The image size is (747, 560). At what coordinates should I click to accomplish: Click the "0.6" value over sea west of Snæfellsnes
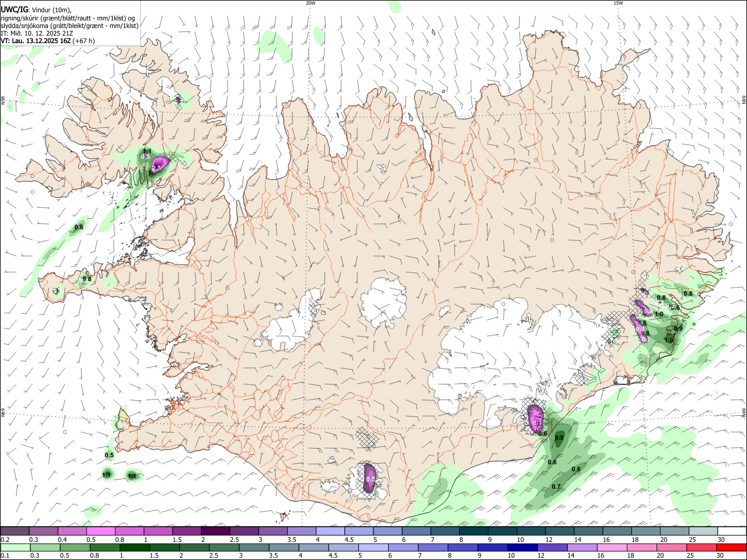[79, 227]
